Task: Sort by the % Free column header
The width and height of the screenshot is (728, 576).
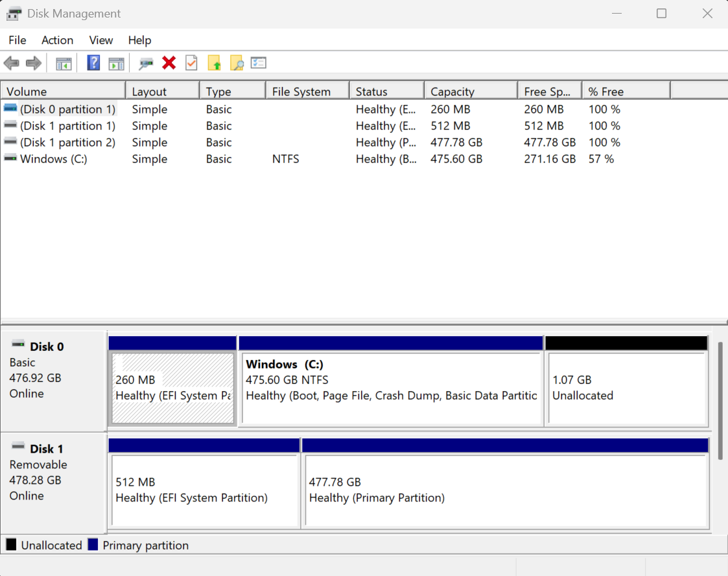Action: [x=627, y=91]
